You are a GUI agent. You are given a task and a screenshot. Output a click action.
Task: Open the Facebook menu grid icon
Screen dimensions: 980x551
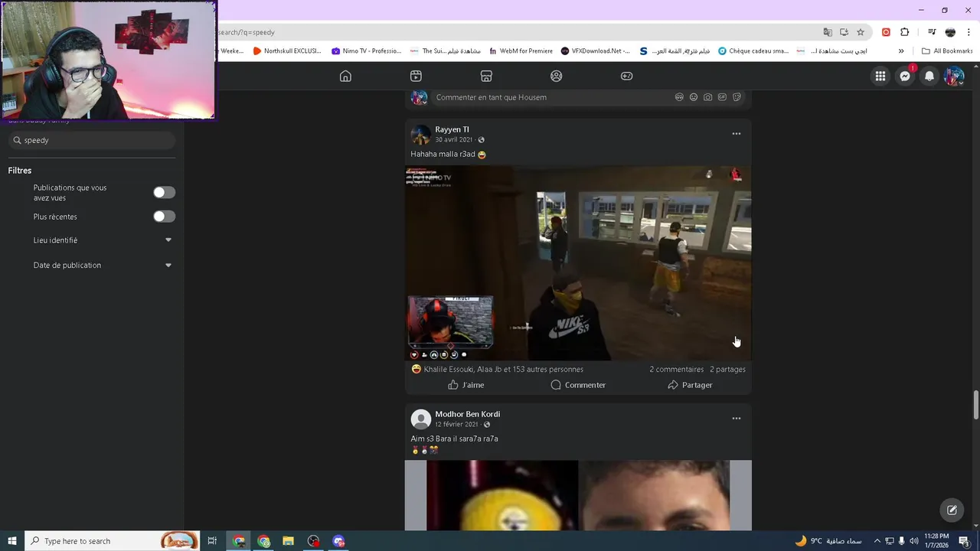tap(880, 76)
